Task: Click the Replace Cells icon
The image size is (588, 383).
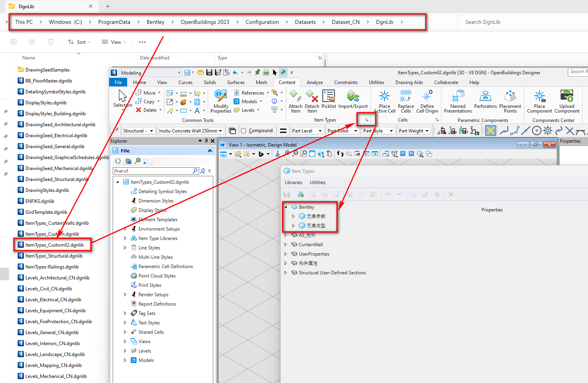Action: click(x=406, y=96)
